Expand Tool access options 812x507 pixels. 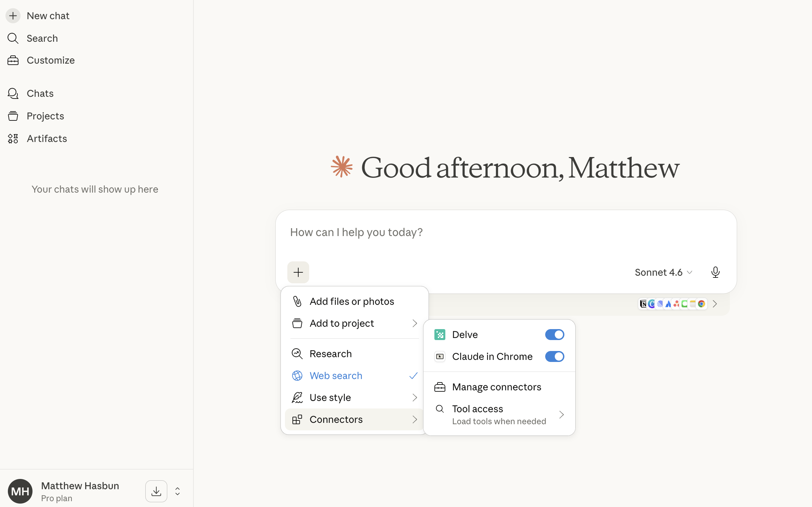coord(499,415)
